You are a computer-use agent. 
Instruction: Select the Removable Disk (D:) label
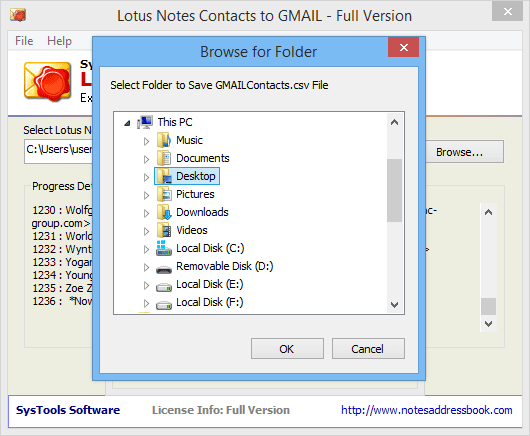(x=224, y=266)
